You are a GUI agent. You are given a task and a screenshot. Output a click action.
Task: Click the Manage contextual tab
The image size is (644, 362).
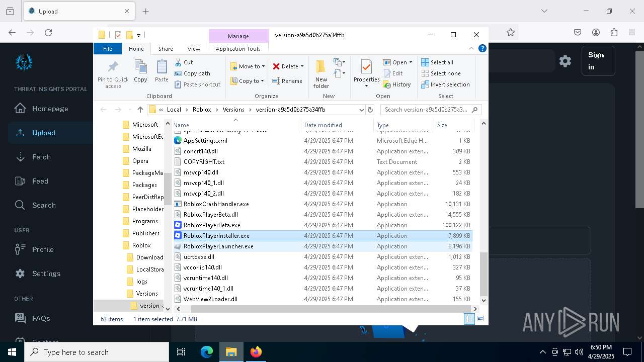click(x=238, y=36)
